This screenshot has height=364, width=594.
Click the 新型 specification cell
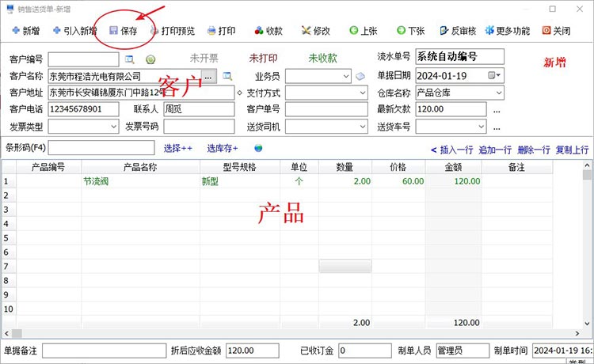[240, 181]
